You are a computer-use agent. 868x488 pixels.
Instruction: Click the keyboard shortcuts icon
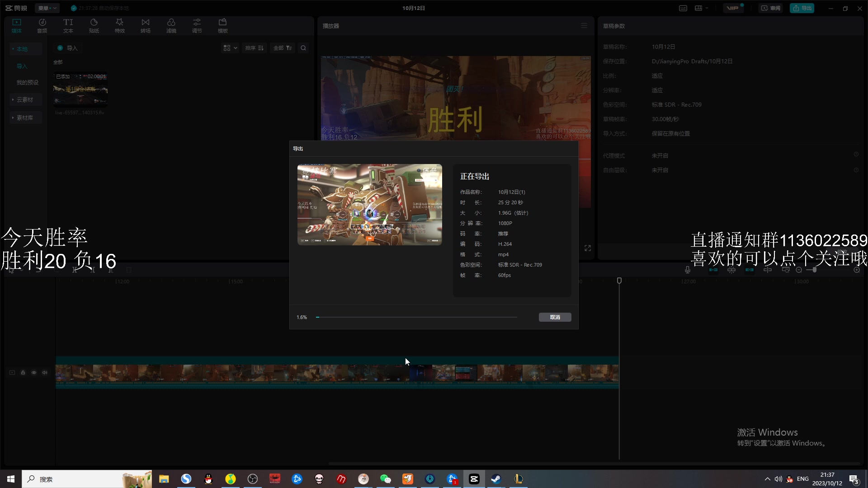pos(683,8)
